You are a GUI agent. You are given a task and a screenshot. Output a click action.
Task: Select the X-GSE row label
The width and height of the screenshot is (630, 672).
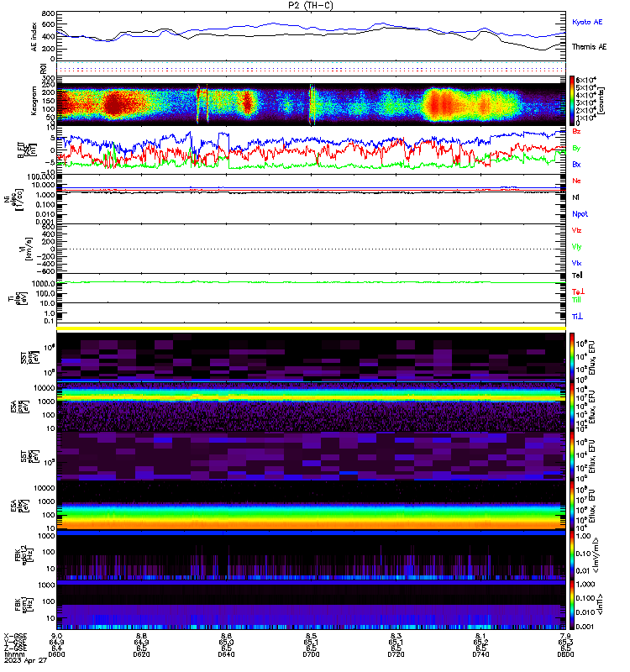coord(15,636)
